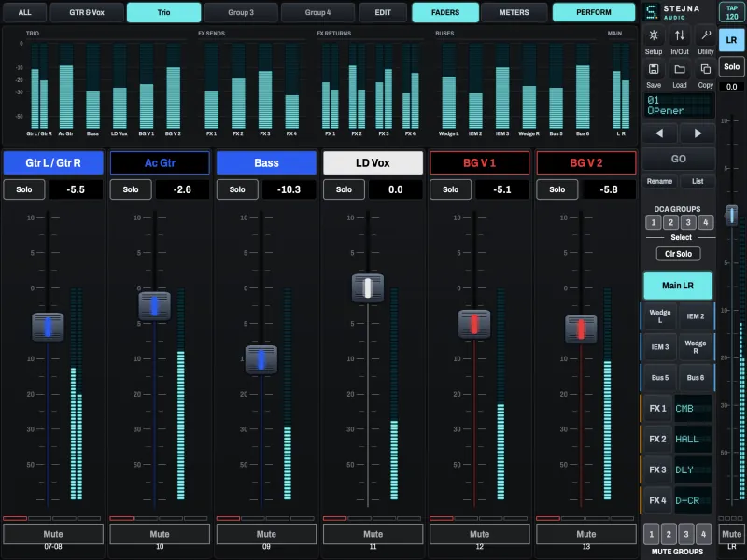Tap the TAP 120 tempo button

[x=732, y=12]
